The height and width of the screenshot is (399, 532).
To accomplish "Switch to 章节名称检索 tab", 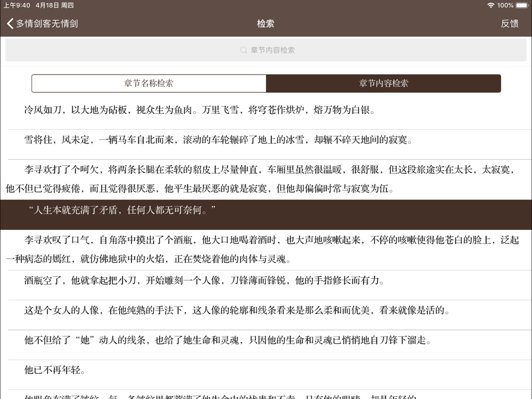I will point(149,84).
